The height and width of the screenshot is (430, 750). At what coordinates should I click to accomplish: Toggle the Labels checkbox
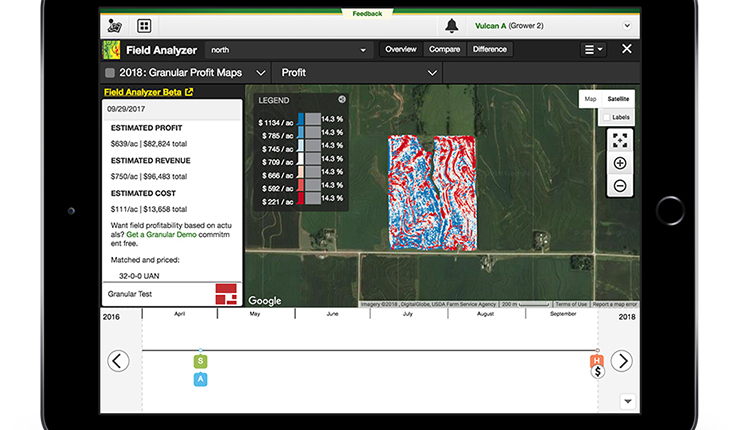[x=607, y=117]
